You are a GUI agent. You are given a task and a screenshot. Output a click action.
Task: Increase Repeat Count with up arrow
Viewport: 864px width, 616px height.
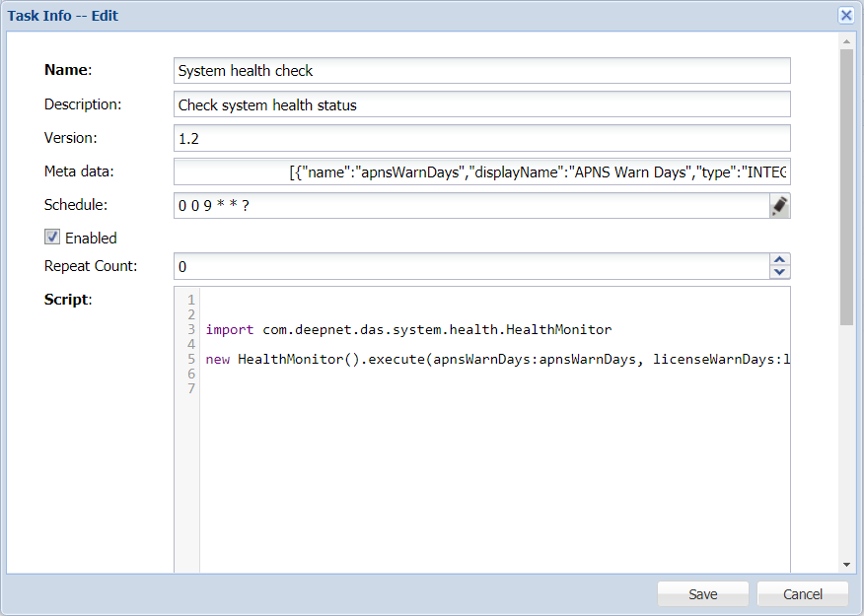coord(779,260)
